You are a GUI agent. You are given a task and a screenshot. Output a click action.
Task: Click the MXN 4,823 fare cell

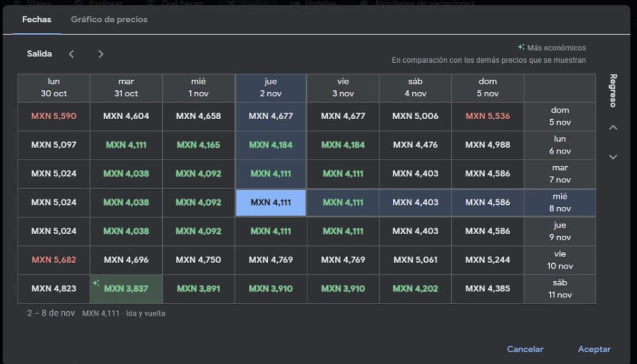pyautogui.click(x=53, y=289)
